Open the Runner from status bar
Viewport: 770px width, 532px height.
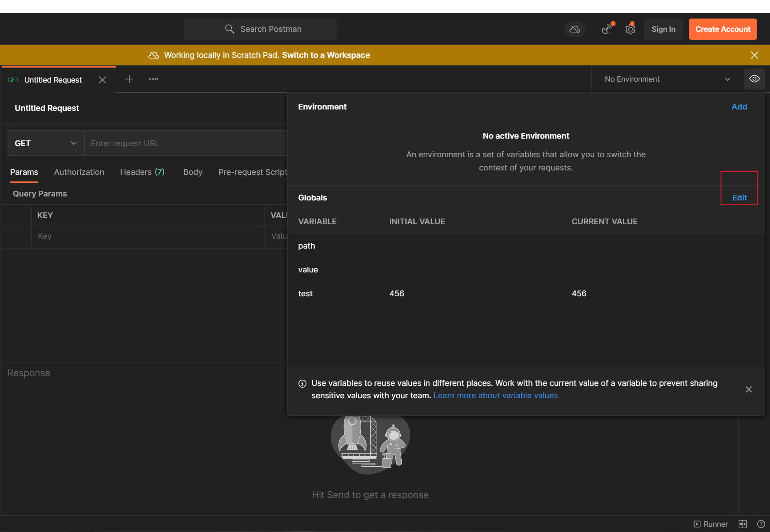tap(711, 524)
